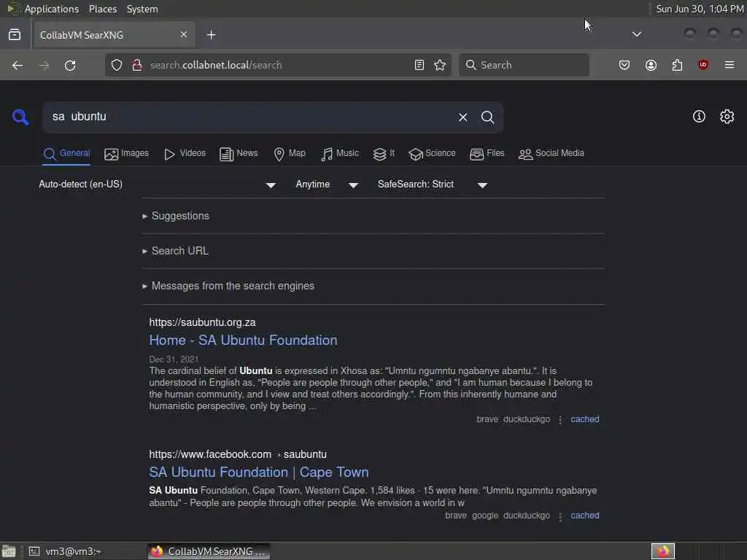This screenshot has width=747, height=560.
Task: Go back to the previous page
Action: [18, 65]
